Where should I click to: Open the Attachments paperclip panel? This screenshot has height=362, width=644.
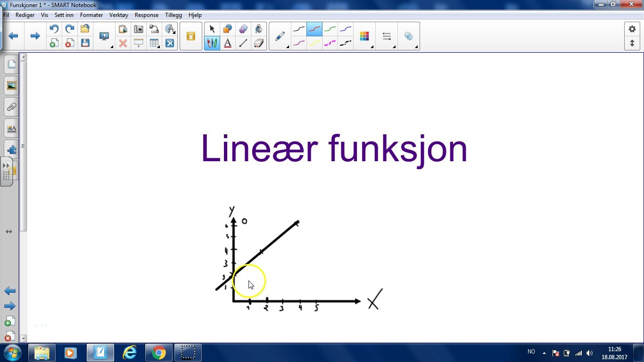coord(11,107)
